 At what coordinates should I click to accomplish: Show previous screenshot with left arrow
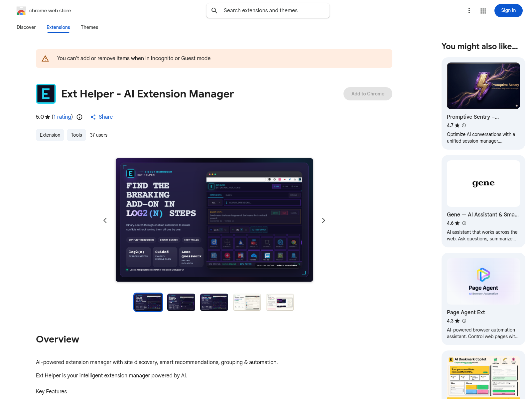[x=105, y=220]
